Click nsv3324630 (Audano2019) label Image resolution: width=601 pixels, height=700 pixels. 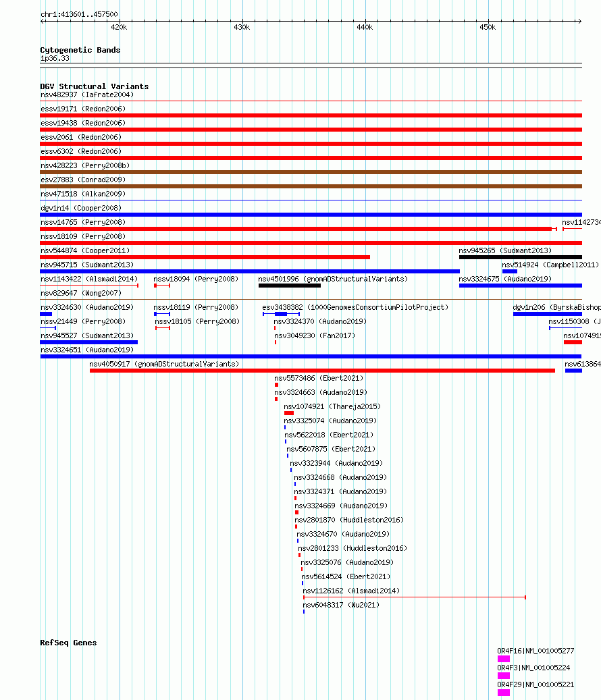tap(87, 308)
